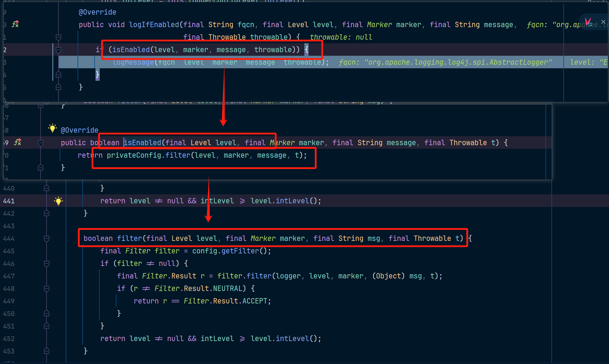
Task: Click level.intLevel() on line 452
Action: [283, 339]
